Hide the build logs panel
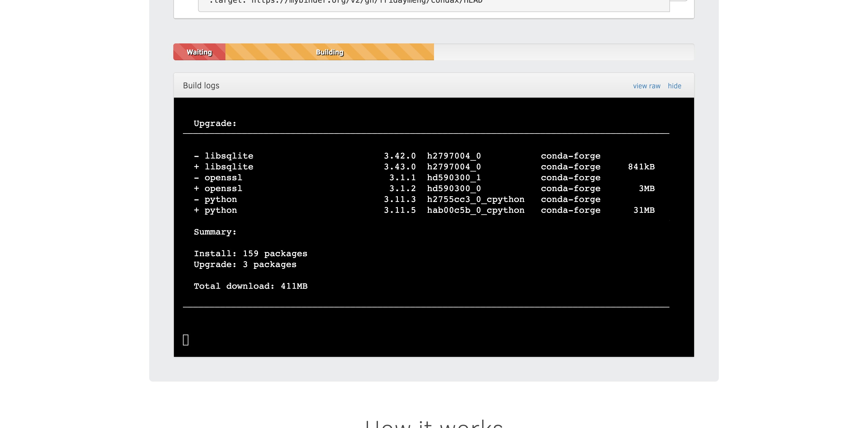Image resolution: width=868 pixels, height=428 pixels. (674, 86)
